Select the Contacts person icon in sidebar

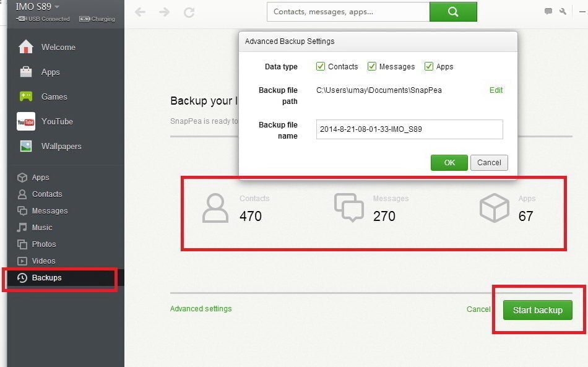coord(22,194)
